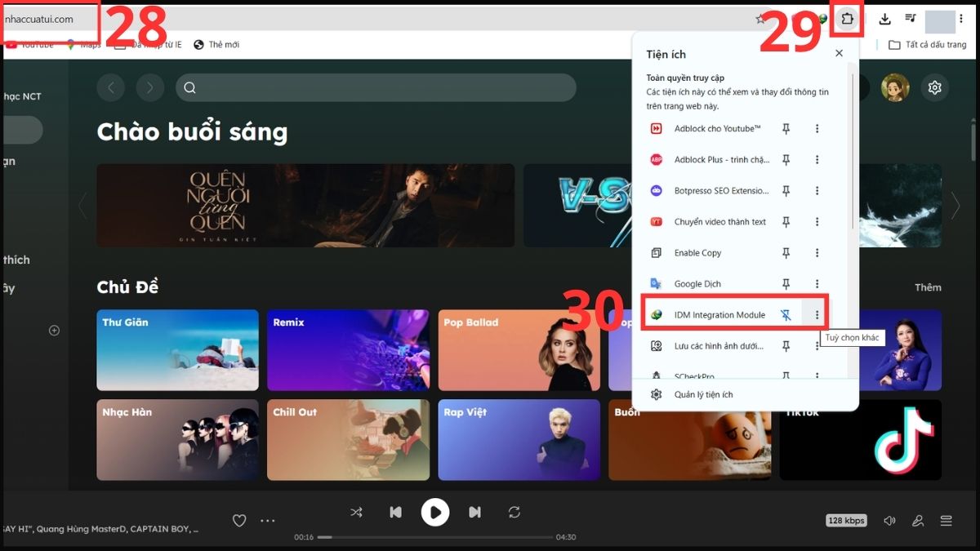Open the Nhạc Hàn topic card

178,439
